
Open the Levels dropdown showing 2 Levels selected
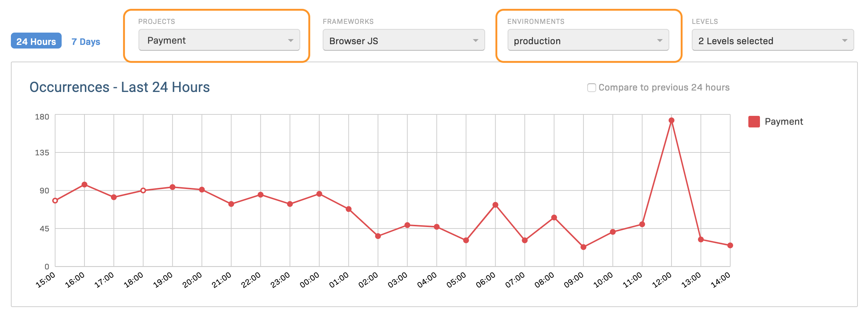773,41
